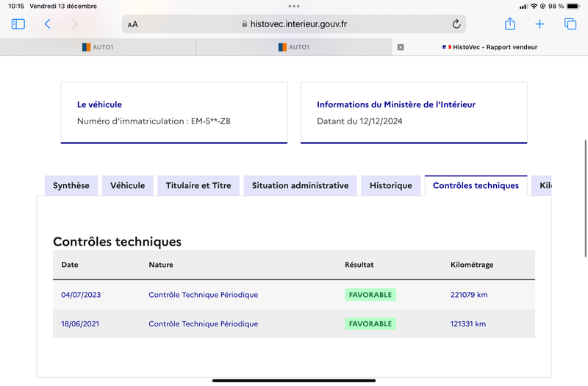This screenshot has height=386, width=588.
Task: Close the HistoVec tab with its X
Action: pyautogui.click(x=401, y=47)
